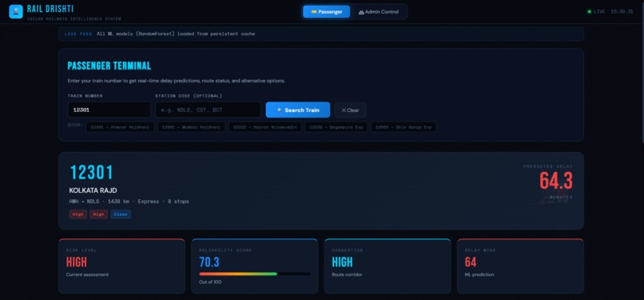
Task: Click the blue Clear status badge
Action: (121, 214)
